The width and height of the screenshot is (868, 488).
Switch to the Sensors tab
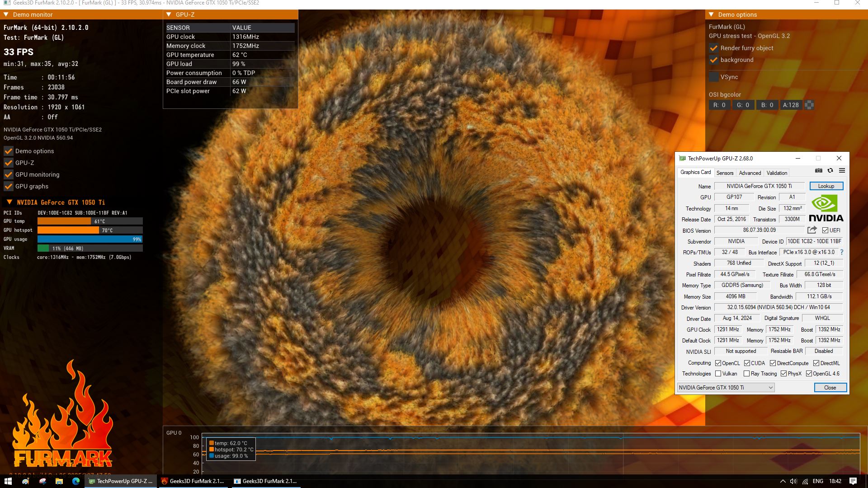point(725,173)
